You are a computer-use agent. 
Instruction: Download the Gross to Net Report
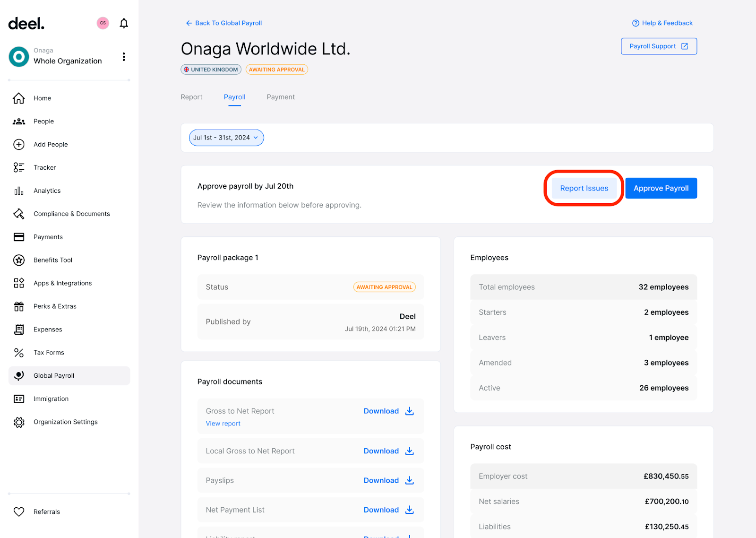point(388,411)
